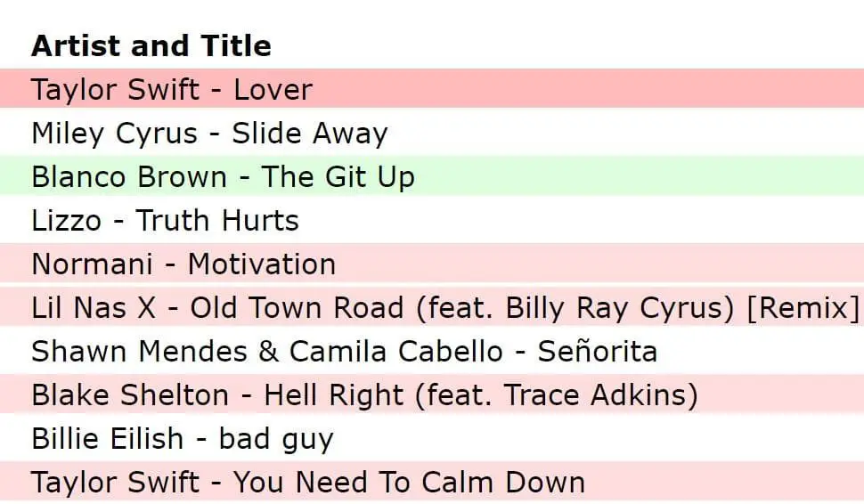Click the artist name "Miley Cyrus"
Screen dimensions: 864x504
114,134
